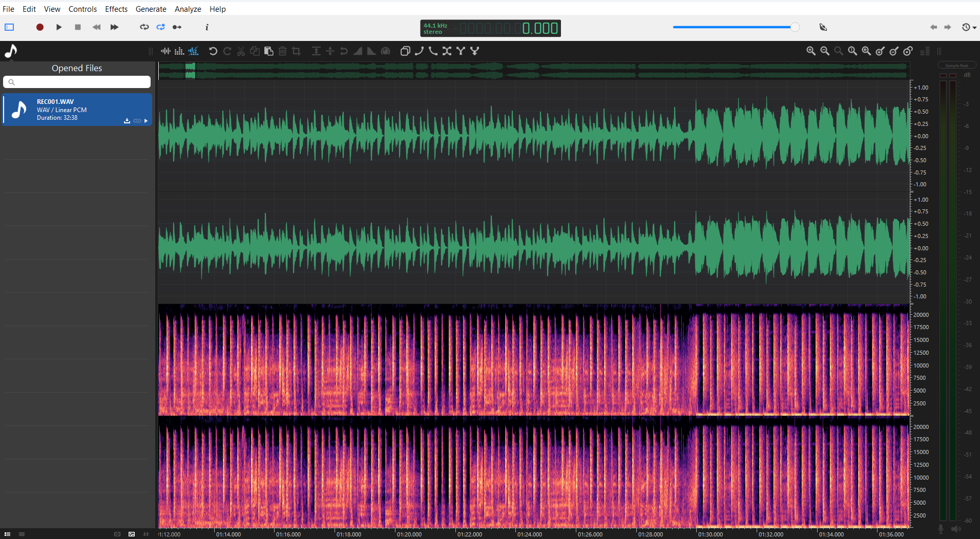Open the Controls menu
The height and width of the screenshot is (539, 980).
click(x=82, y=9)
